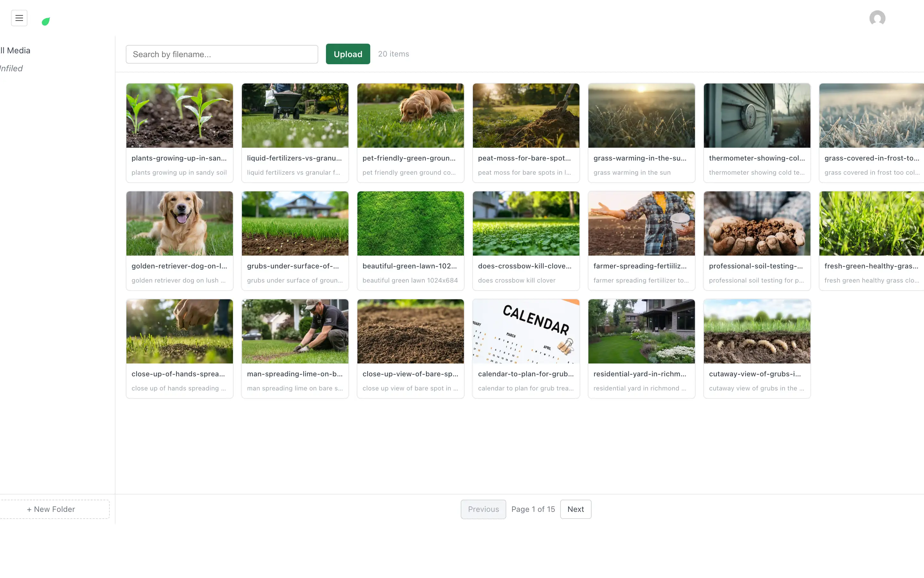Select fresh-green-healthy-grass image
924x578 pixels.
pyautogui.click(x=872, y=223)
